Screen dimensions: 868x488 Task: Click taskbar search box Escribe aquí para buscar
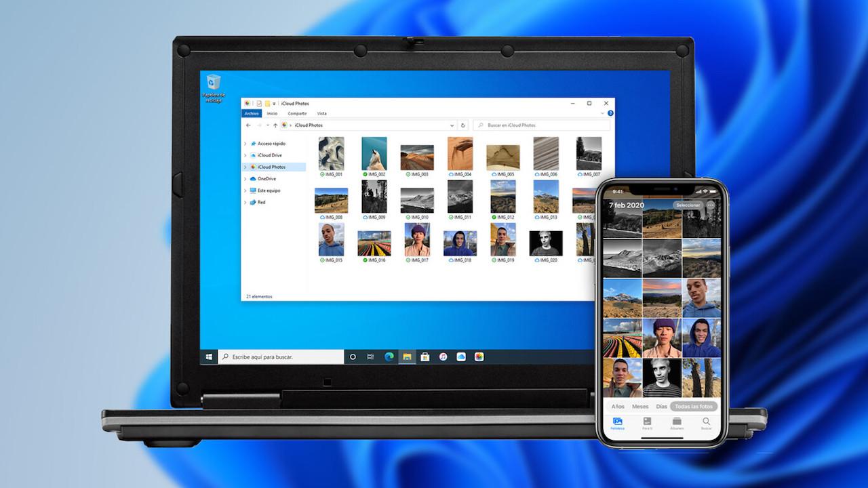[281, 357]
